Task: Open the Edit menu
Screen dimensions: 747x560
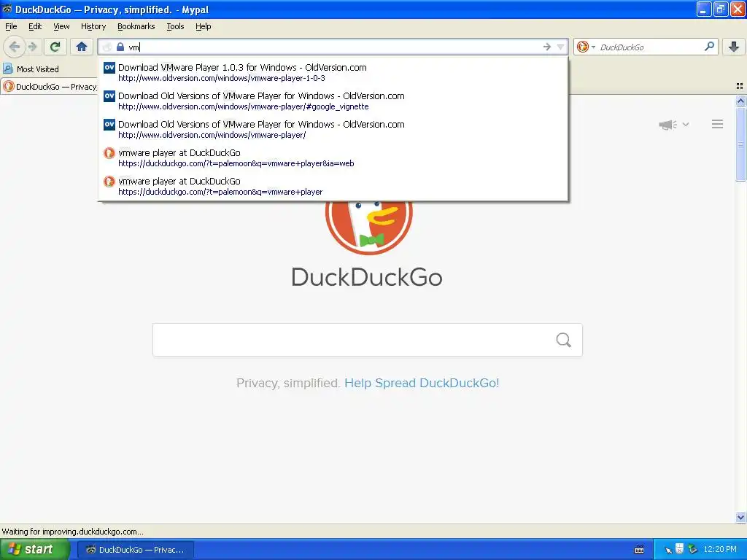Action: [x=35, y=26]
